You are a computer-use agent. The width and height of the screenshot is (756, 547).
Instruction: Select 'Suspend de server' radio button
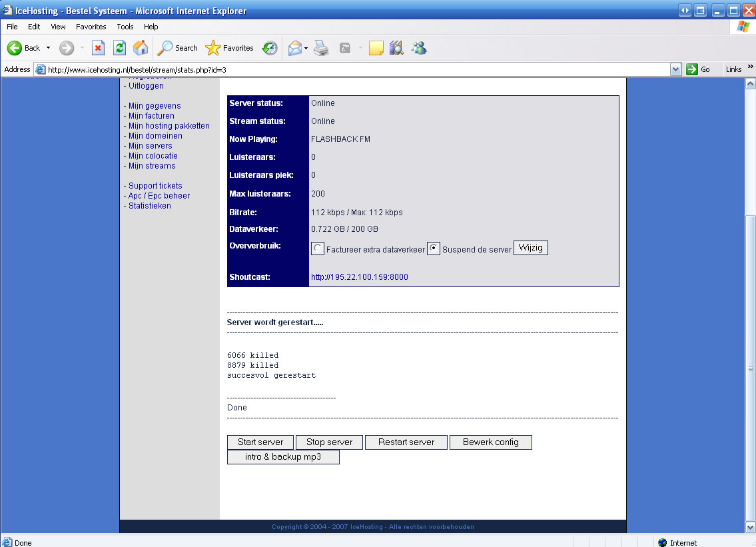pos(433,249)
